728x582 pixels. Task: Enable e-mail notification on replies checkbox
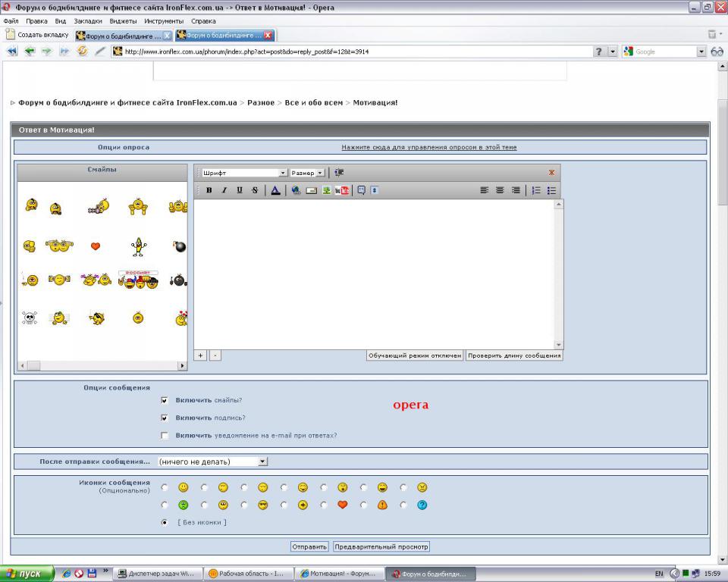pyautogui.click(x=165, y=436)
